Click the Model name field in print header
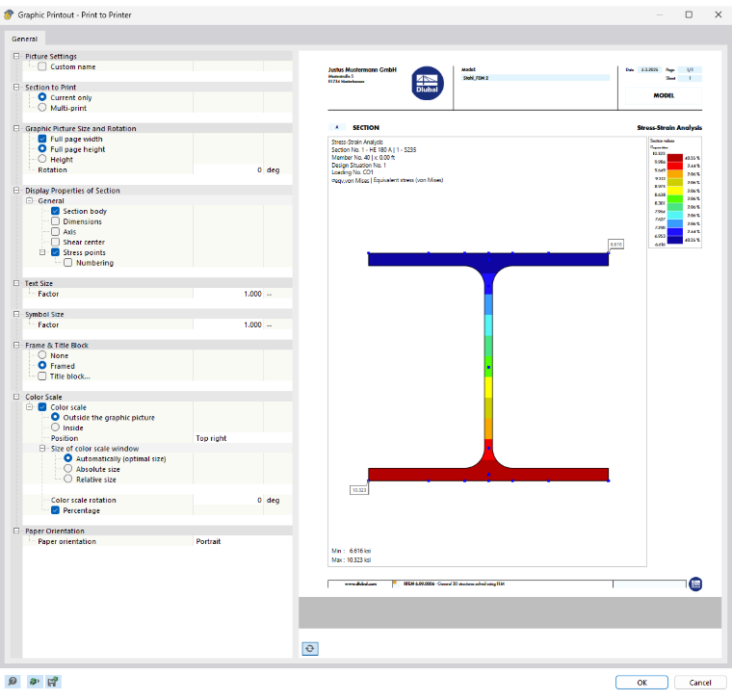The height and width of the screenshot is (700, 732). pos(536,78)
